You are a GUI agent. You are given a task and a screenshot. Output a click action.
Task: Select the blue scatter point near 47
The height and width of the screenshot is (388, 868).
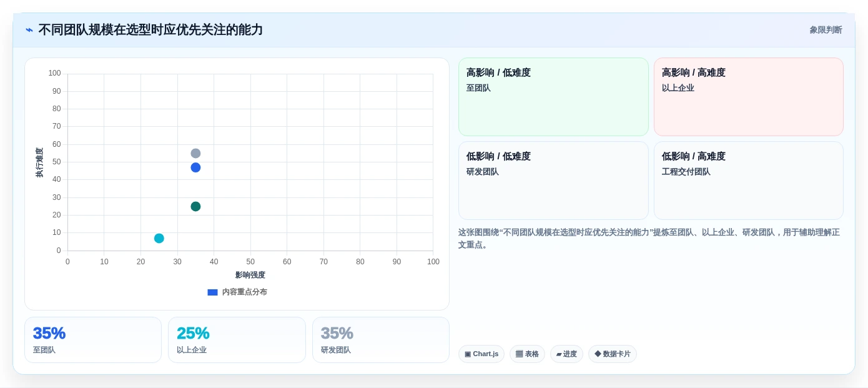pyautogui.click(x=195, y=167)
